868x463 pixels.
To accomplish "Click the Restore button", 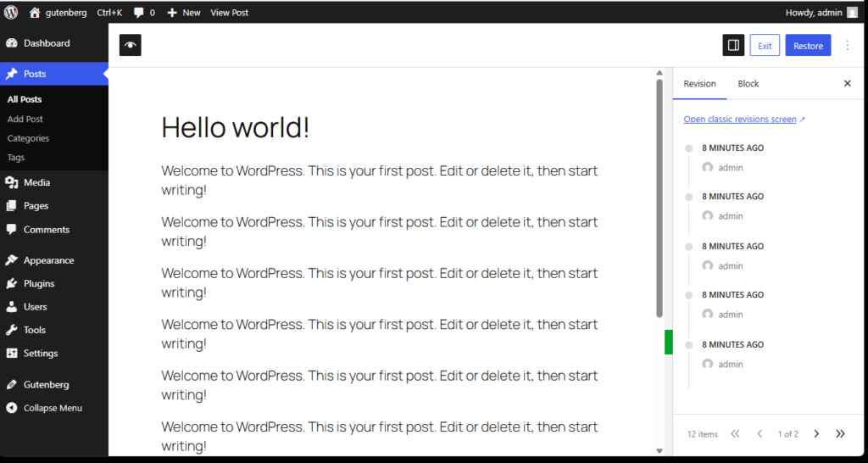I will click(x=808, y=46).
